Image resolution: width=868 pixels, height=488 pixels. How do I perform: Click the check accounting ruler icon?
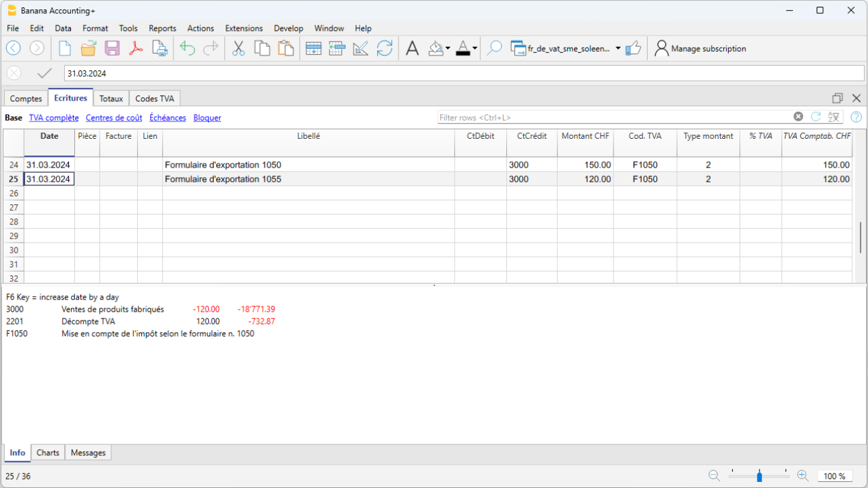[x=360, y=48]
